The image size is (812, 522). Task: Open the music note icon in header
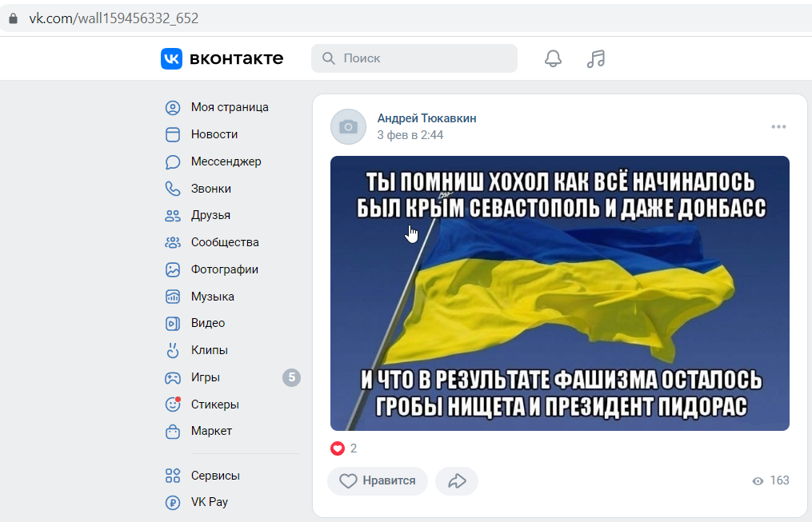pyautogui.click(x=596, y=58)
